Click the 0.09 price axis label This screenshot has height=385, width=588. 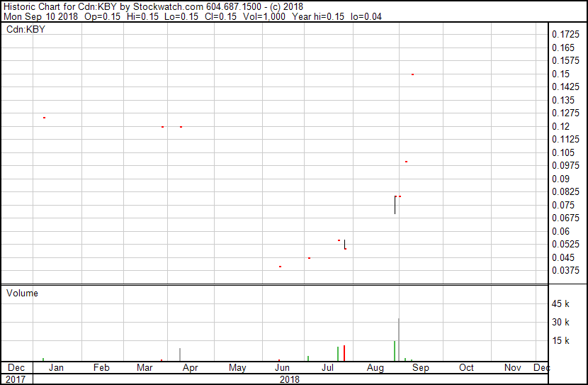click(x=560, y=179)
